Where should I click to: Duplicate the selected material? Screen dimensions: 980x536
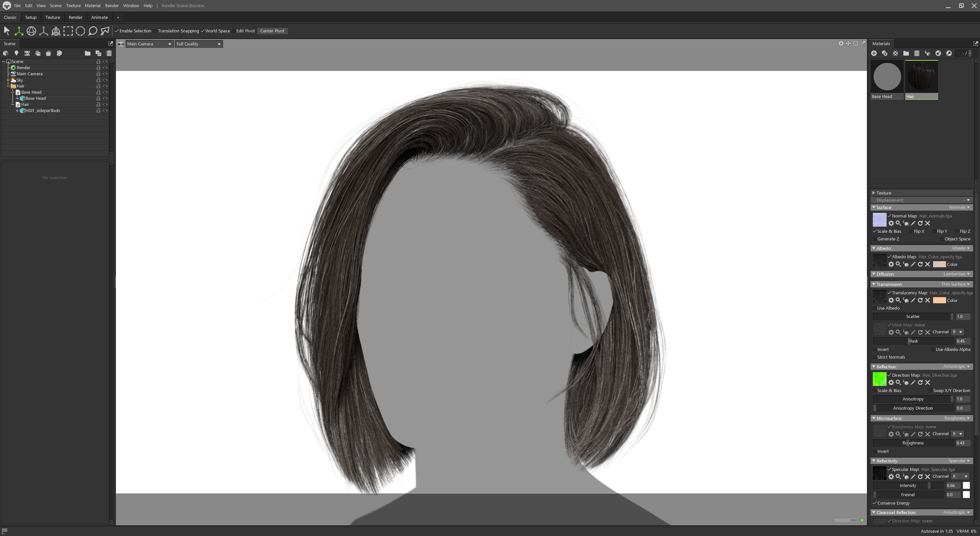[x=885, y=53]
